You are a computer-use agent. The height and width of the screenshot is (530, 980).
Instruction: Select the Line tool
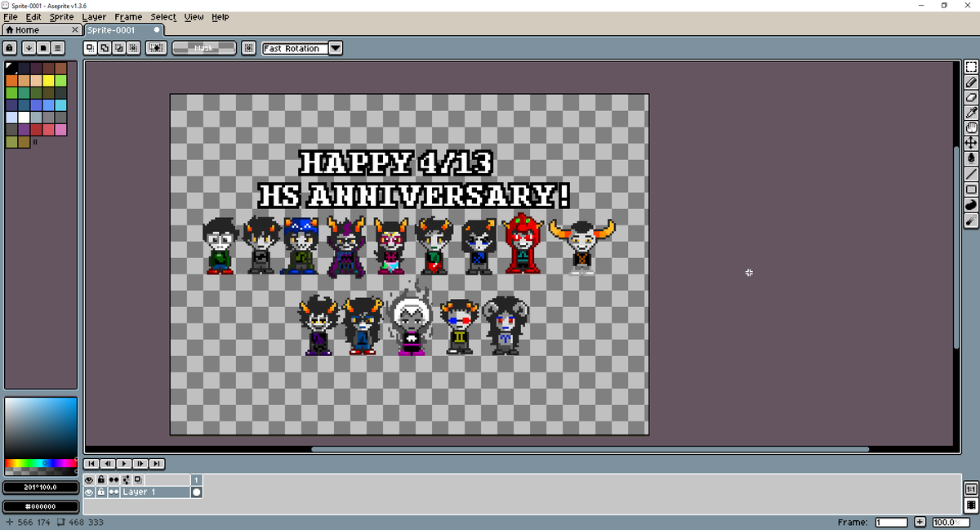point(971,174)
